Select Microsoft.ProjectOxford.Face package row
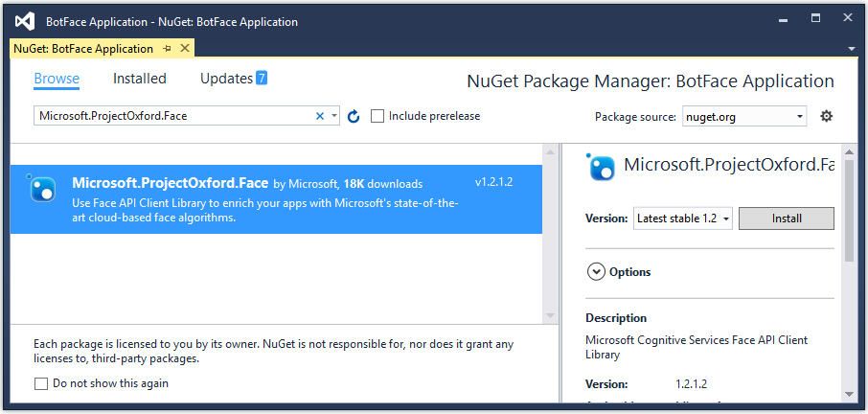 276,199
